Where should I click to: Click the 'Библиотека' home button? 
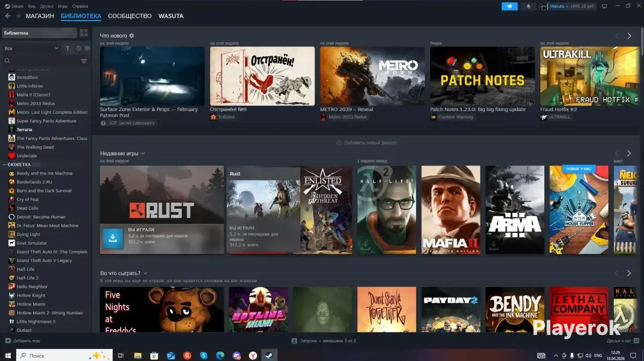coord(39,33)
